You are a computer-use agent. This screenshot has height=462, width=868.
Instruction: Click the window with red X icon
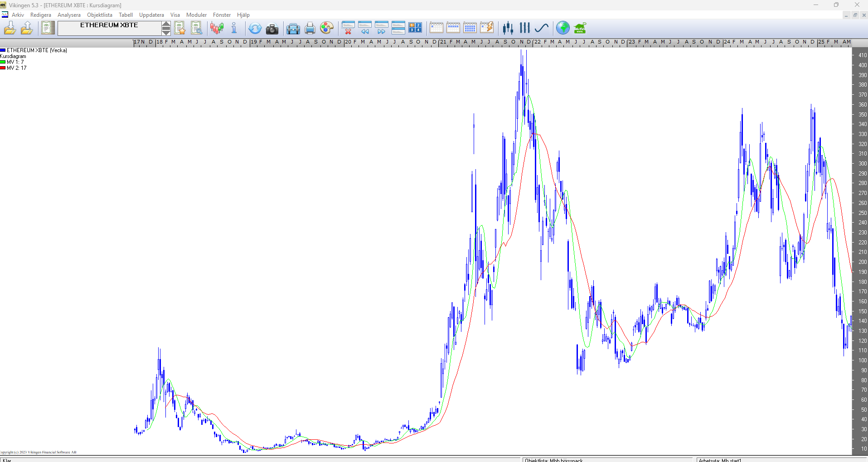348,28
